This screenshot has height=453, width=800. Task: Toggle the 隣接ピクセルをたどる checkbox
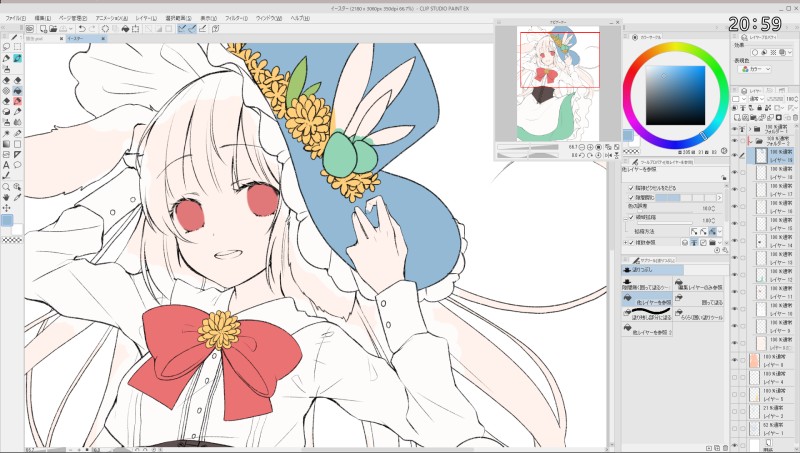coord(631,188)
